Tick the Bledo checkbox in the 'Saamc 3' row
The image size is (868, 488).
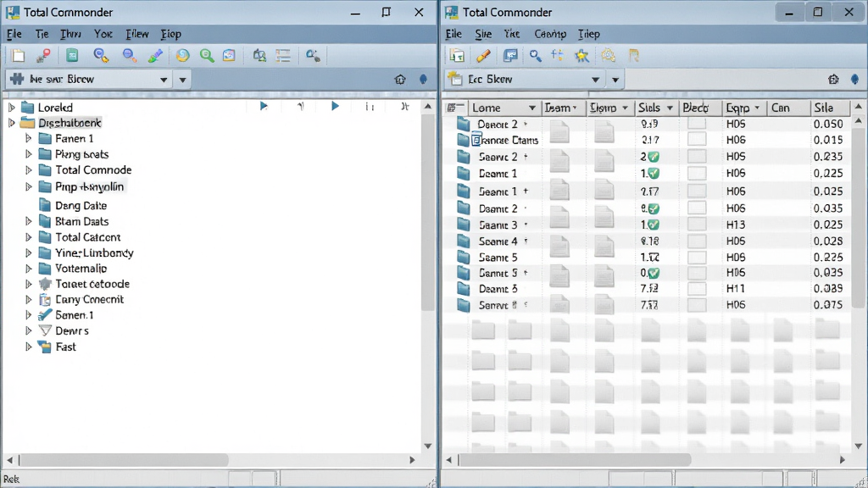(x=697, y=225)
